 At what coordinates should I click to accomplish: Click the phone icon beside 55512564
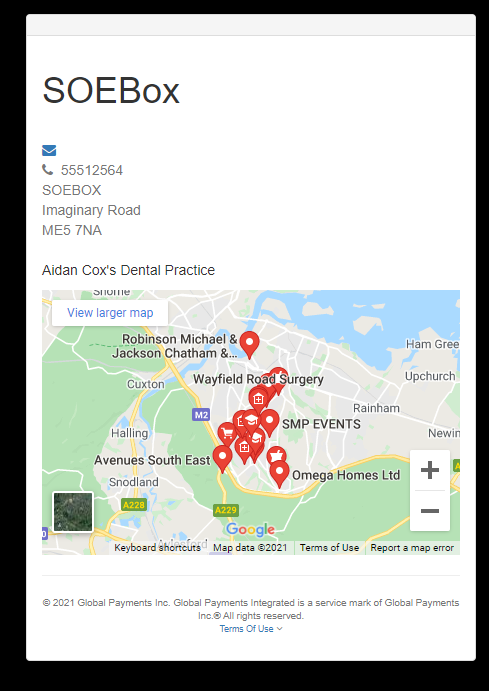point(48,169)
